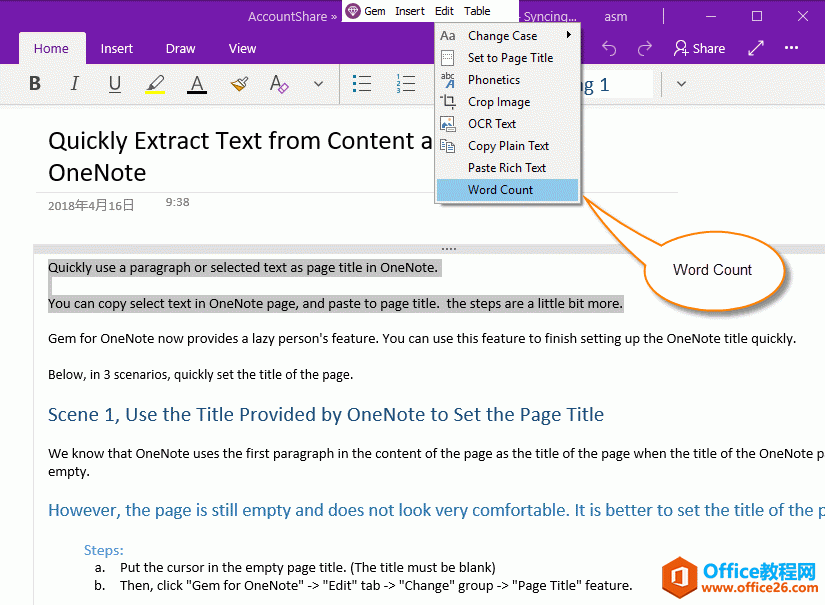Toggle bold formatting

(x=35, y=84)
